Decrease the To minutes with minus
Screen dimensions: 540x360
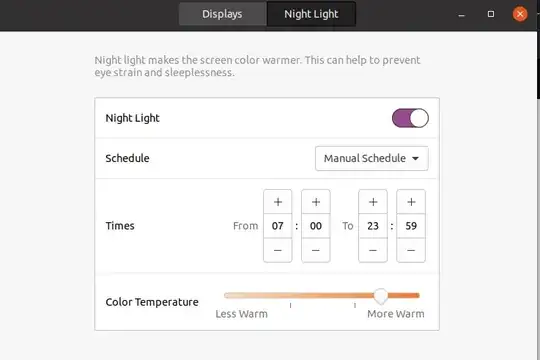tap(411, 250)
